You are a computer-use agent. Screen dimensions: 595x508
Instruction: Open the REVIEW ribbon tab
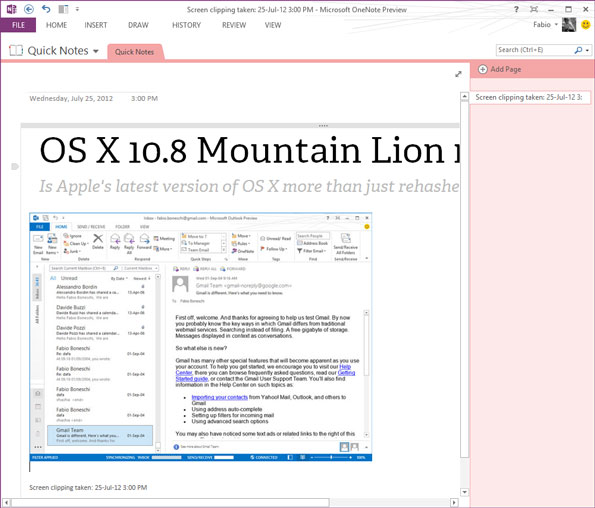click(x=234, y=25)
